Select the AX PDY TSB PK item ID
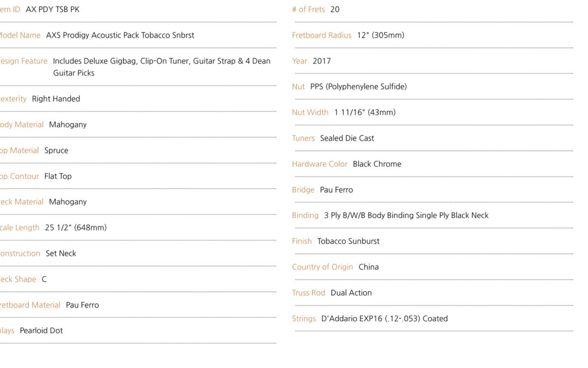 (52, 9)
